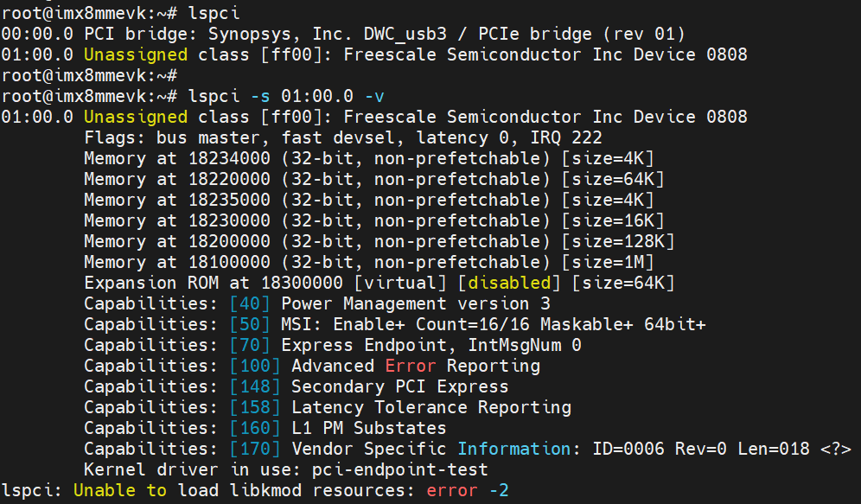The width and height of the screenshot is (861, 504).
Task: Click the '[size=1M]' text
Action: pos(607,262)
